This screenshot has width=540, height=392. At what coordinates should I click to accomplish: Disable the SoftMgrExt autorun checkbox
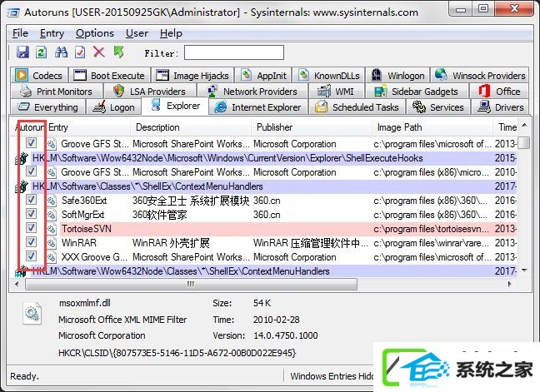pyautogui.click(x=31, y=213)
